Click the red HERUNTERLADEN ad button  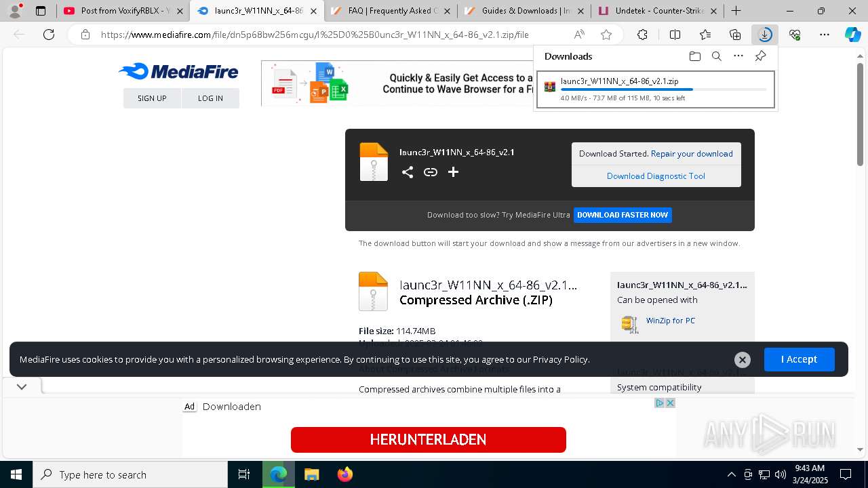tap(428, 440)
